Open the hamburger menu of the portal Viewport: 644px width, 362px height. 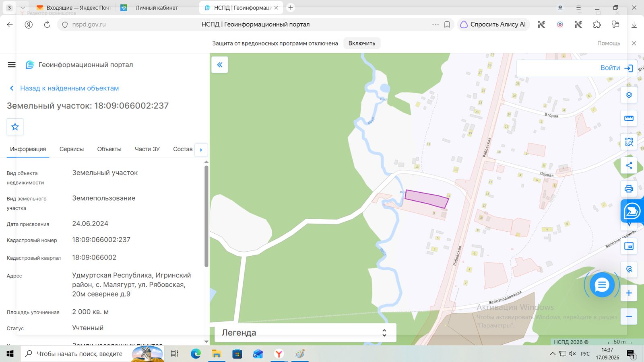click(x=12, y=65)
